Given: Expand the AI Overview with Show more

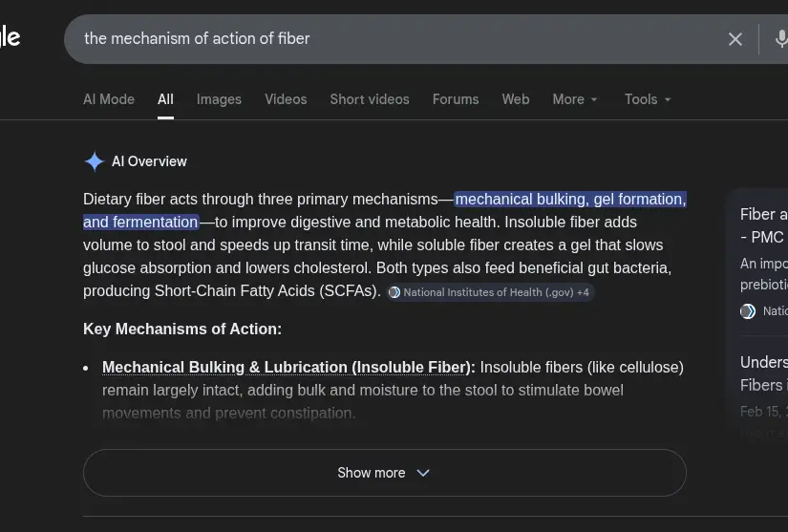Looking at the screenshot, I should coord(384,473).
